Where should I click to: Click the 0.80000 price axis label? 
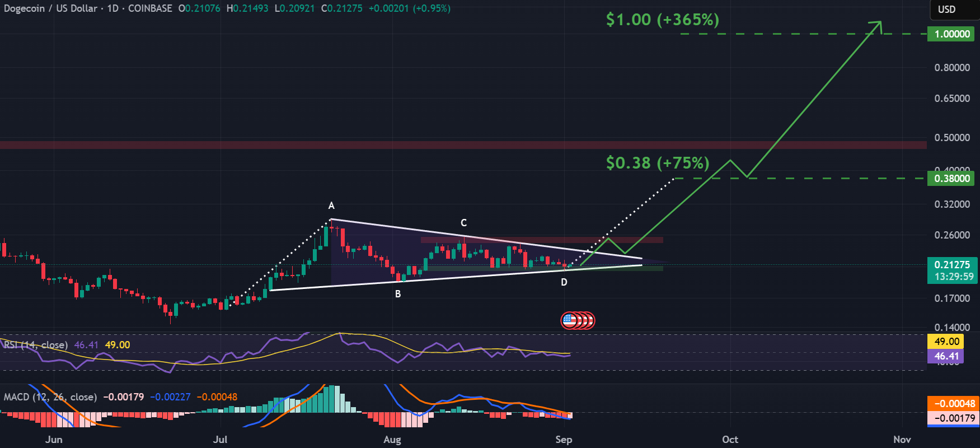tap(952, 68)
